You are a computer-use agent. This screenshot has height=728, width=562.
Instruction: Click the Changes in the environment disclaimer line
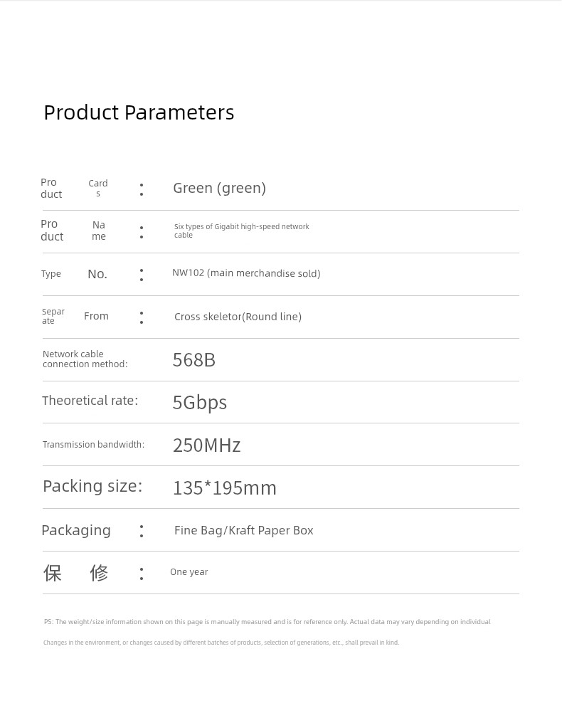[221, 643]
